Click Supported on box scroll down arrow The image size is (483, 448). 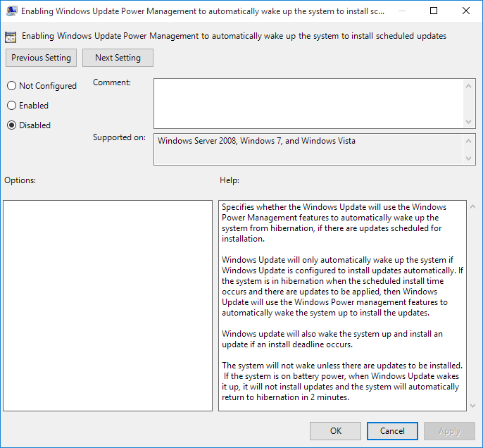pyautogui.click(x=468, y=158)
